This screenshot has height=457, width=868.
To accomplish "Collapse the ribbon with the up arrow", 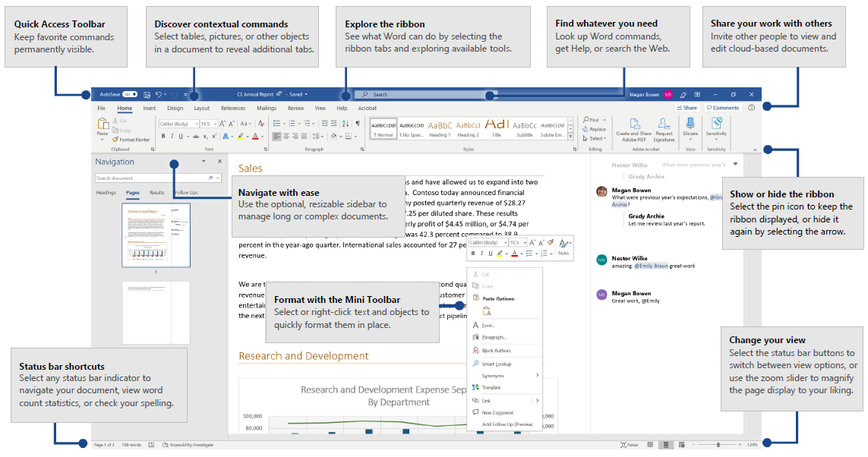I will [x=755, y=150].
